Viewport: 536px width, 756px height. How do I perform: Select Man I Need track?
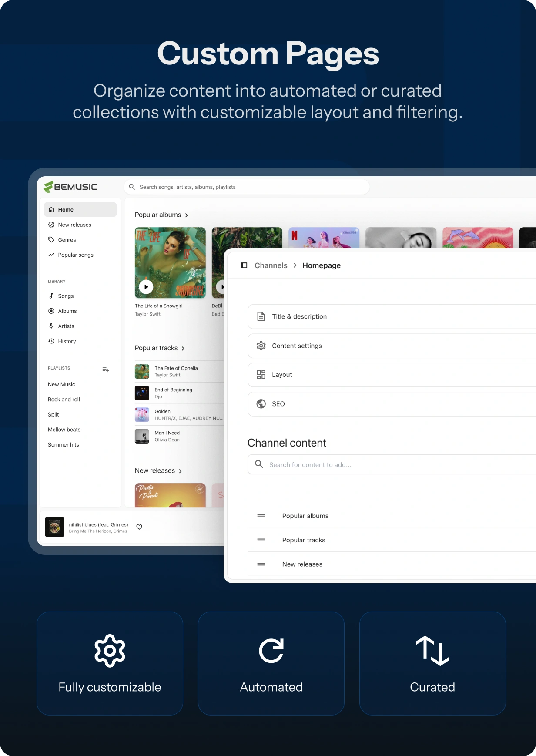pyautogui.click(x=179, y=436)
